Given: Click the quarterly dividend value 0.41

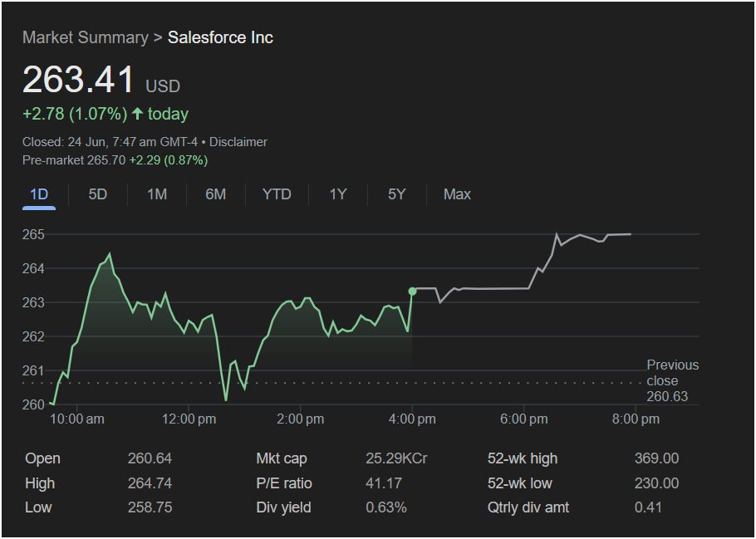Looking at the screenshot, I should click(648, 507).
